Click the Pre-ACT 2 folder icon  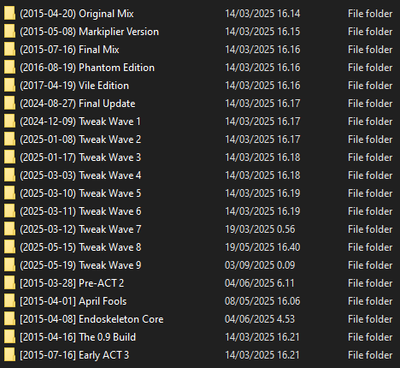tap(10, 284)
